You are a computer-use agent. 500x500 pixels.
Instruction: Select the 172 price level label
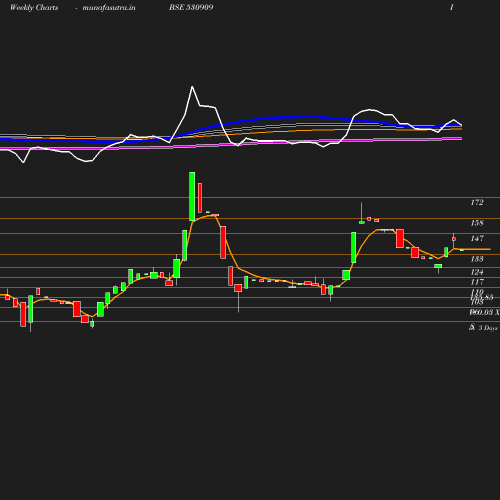(477, 202)
